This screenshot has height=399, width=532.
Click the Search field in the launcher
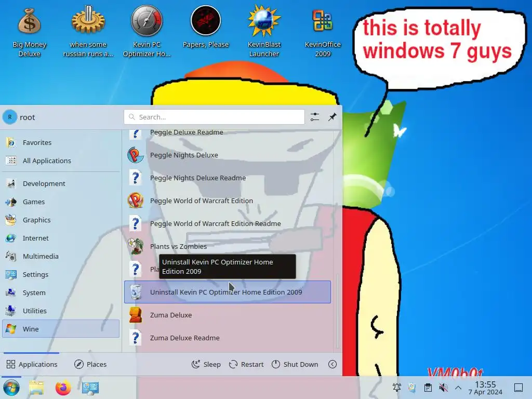(x=214, y=117)
